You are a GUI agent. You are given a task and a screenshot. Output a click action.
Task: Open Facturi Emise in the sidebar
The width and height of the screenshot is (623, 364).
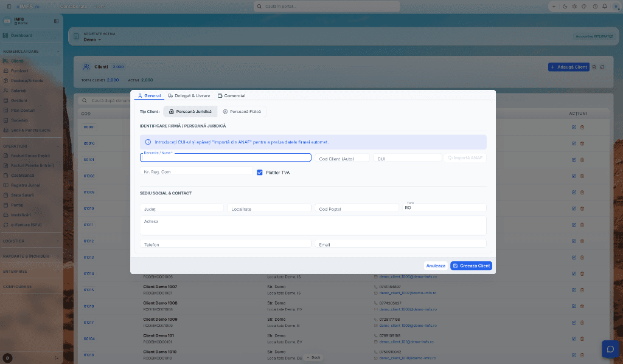(x=31, y=156)
